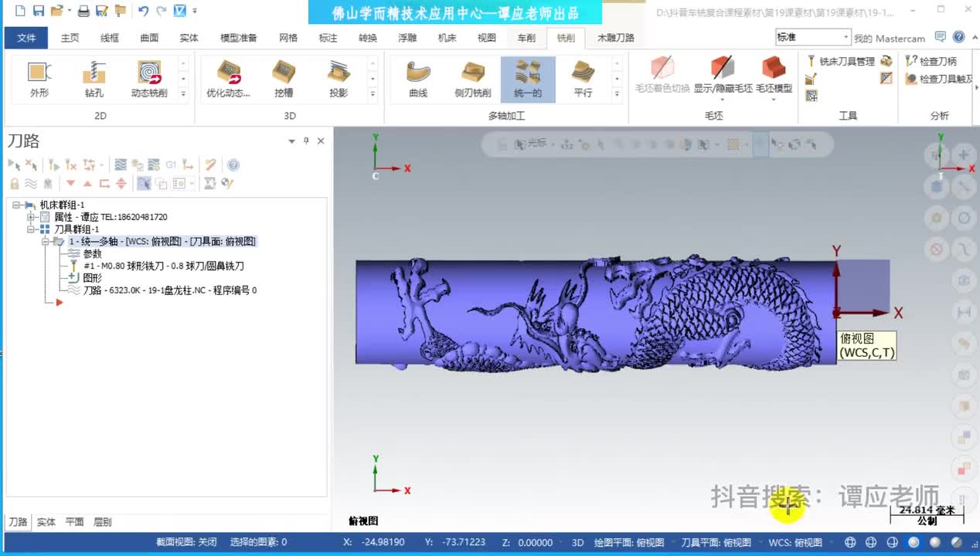The height and width of the screenshot is (556, 980).
Task: Redo the last undone action
Action: point(161,11)
